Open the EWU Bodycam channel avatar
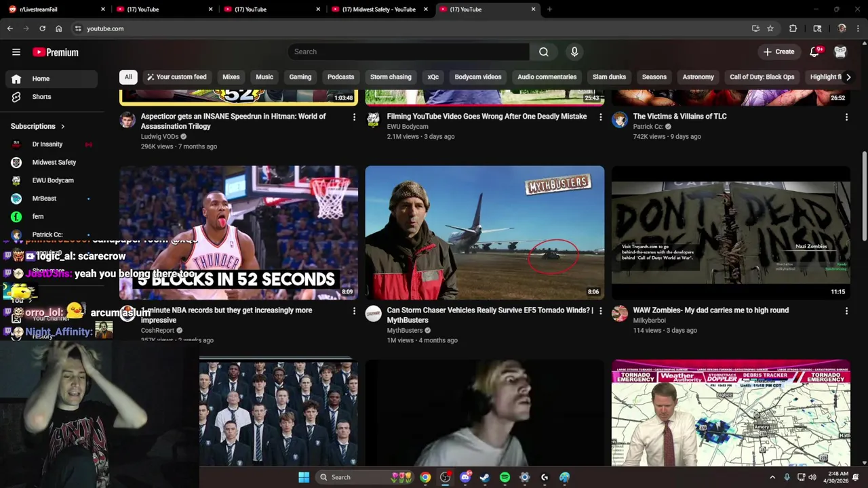 tap(374, 121)
